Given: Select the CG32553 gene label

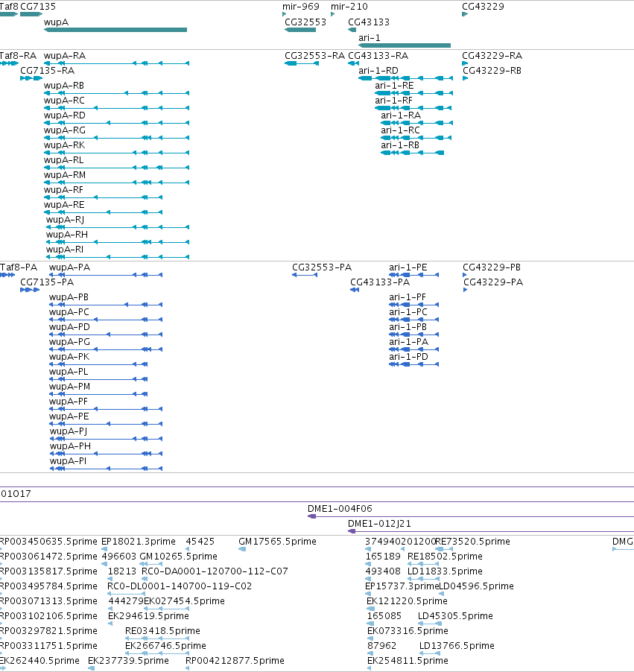Looking at the screenshot, I should (x=305, y=22).
